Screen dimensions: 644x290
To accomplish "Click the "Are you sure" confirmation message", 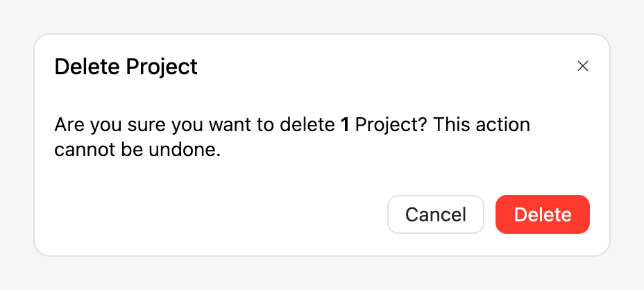I will point(194,126).
